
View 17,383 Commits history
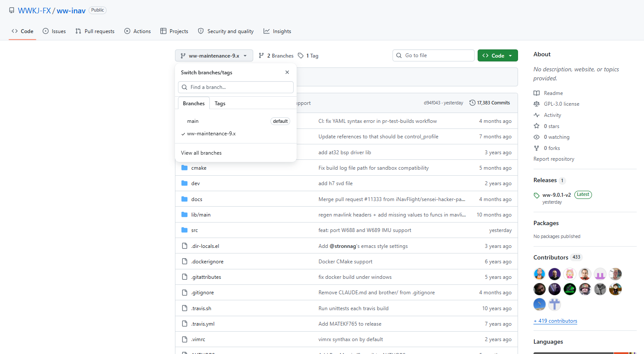click(490, 103)
